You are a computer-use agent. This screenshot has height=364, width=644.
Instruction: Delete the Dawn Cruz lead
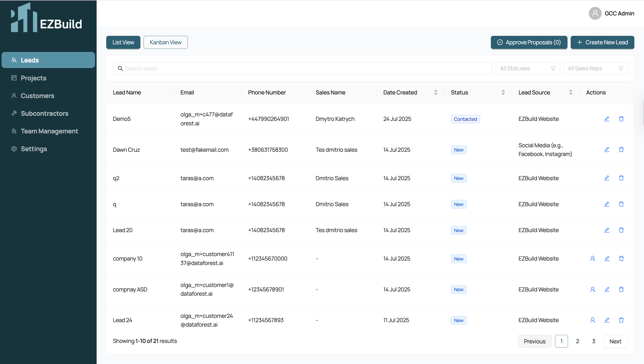point(621,150)
